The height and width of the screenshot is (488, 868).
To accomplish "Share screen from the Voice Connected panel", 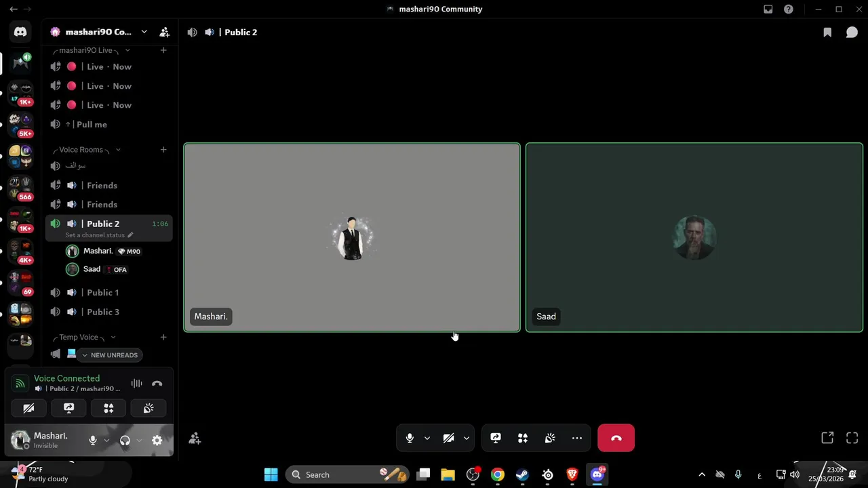I will pos(68,408).
